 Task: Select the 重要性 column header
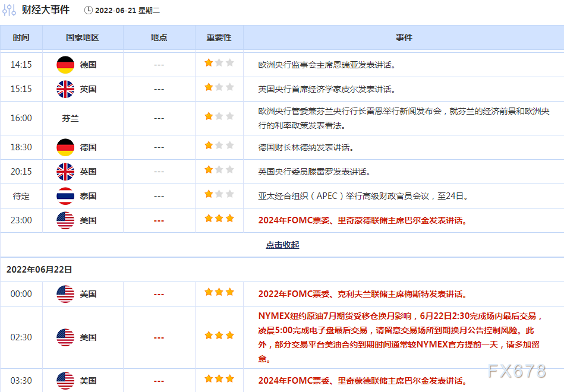click(x=219, y=37)
